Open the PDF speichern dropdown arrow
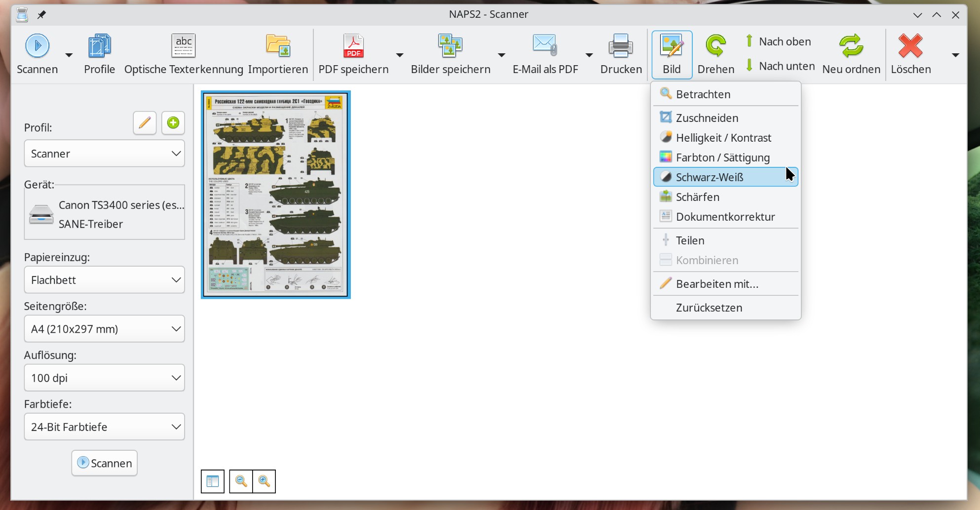The image size is (980, 510). (x=400, y=55)
